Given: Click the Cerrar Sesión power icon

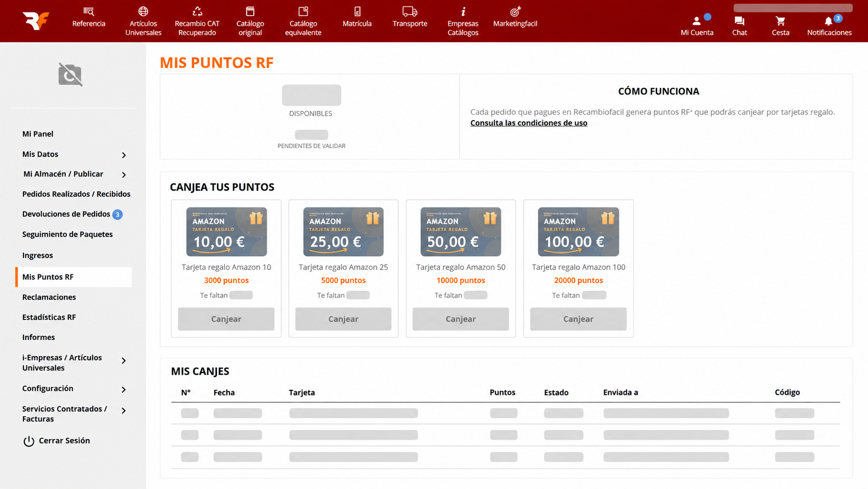Looking at the screenshot, I should click(x=29, y=441).
